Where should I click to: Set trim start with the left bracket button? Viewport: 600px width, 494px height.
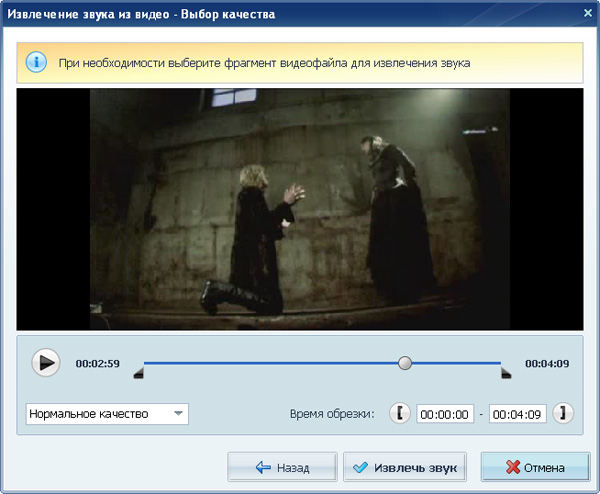(400, 413)
